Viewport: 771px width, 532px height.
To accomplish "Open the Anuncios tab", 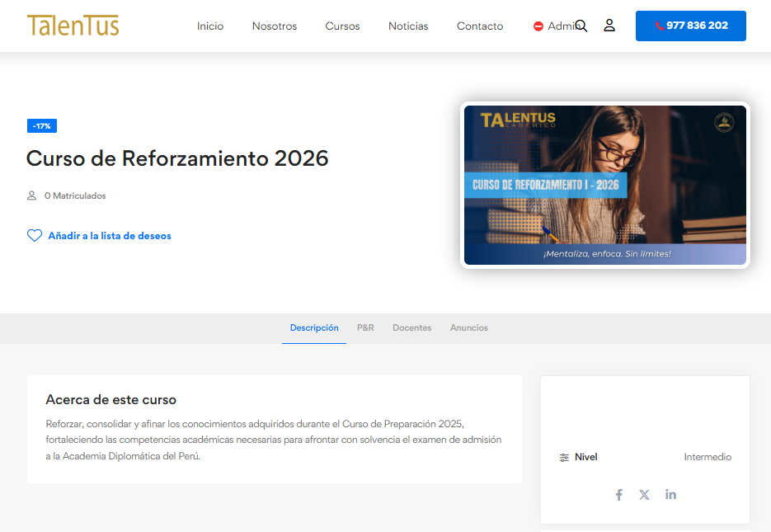I will [468, 328].
